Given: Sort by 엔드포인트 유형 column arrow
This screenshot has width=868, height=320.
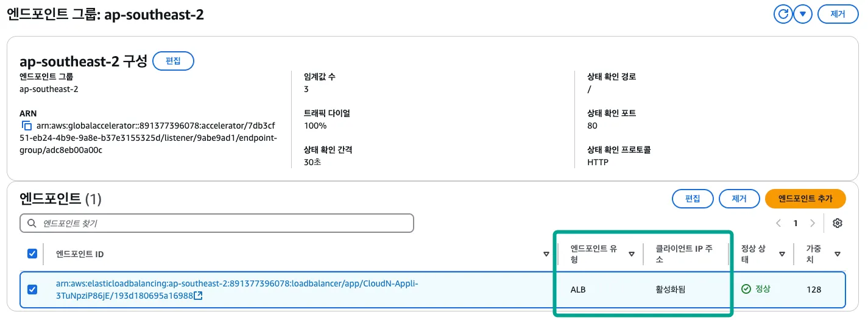Looking at the screenshot, I should [x=631, y=254].
